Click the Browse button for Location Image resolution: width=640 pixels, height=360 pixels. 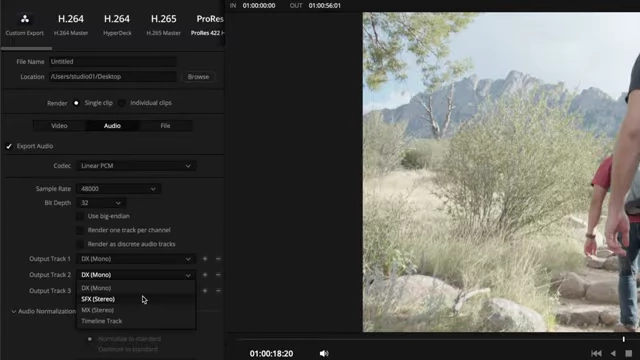pyautogui.click(x=198, y=77)
